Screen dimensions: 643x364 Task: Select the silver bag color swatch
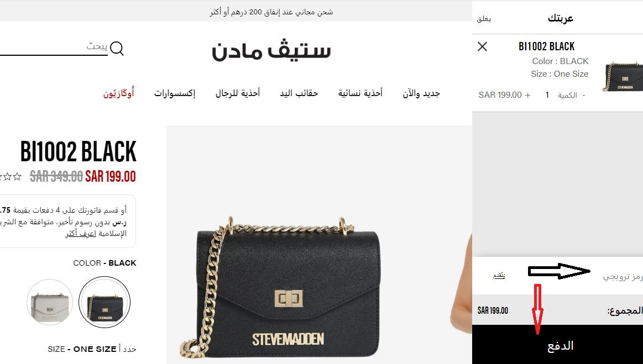tap(50, 302)
